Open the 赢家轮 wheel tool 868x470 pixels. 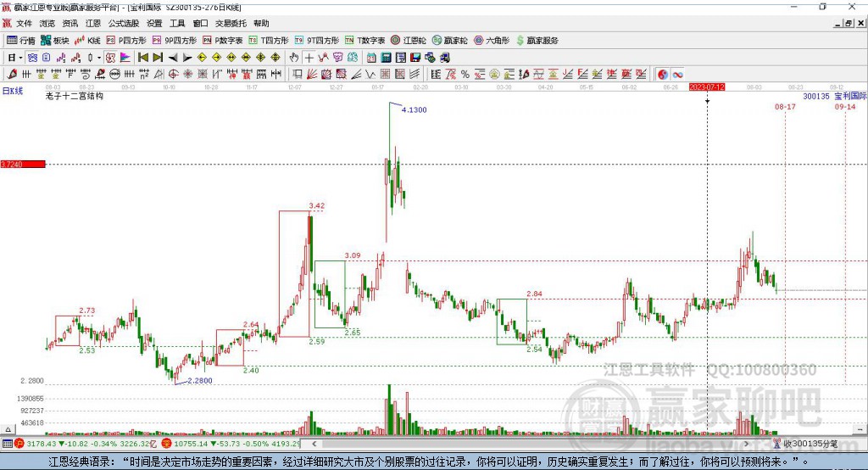(450, 41)
